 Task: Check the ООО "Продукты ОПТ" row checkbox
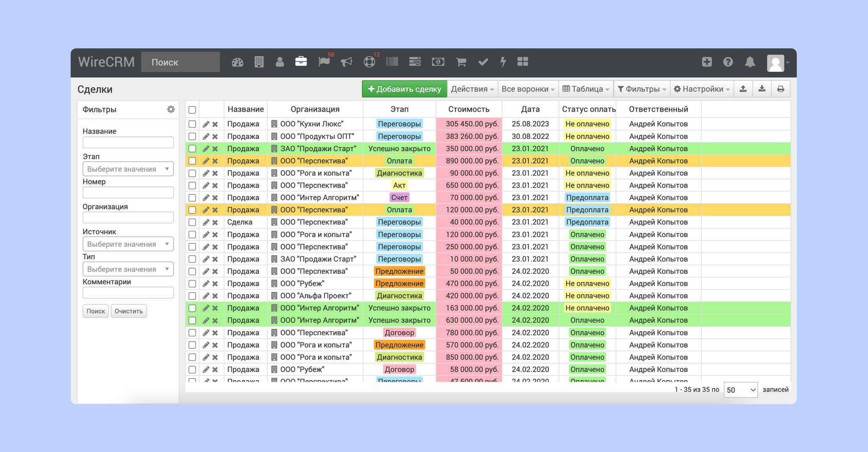click(192, 136)
